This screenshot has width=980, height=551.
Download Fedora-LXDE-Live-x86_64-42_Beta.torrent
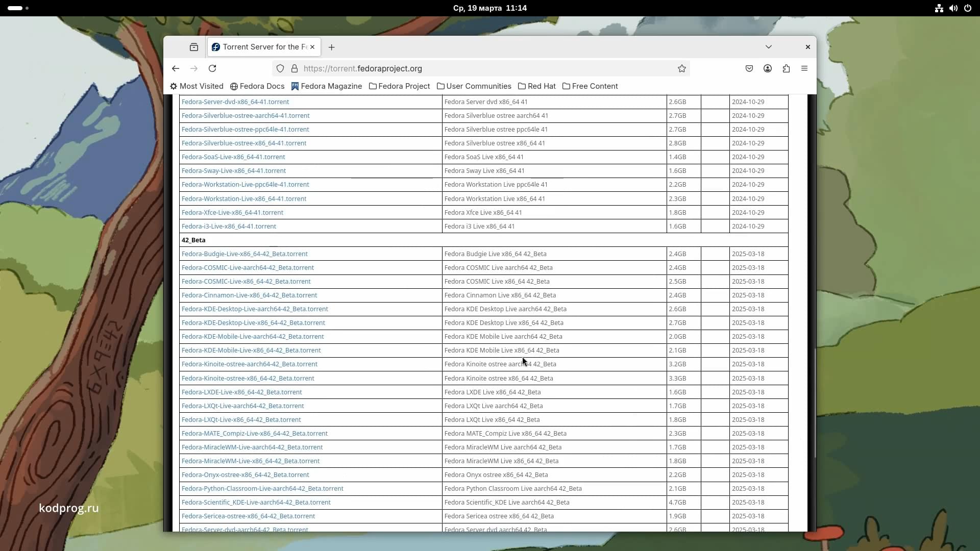coord(242,392)
